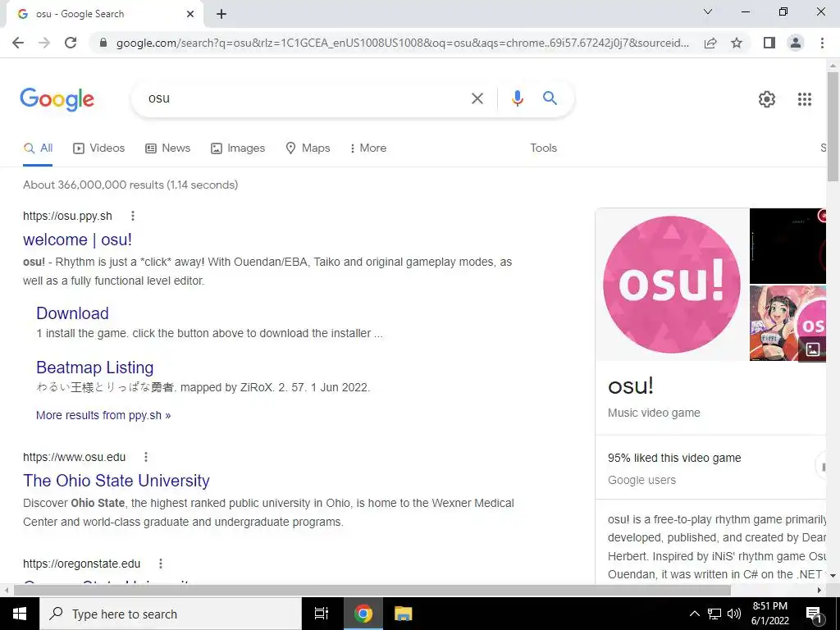Click the blue magnifier search button
The image size is (840, 630).
[550, 98]
